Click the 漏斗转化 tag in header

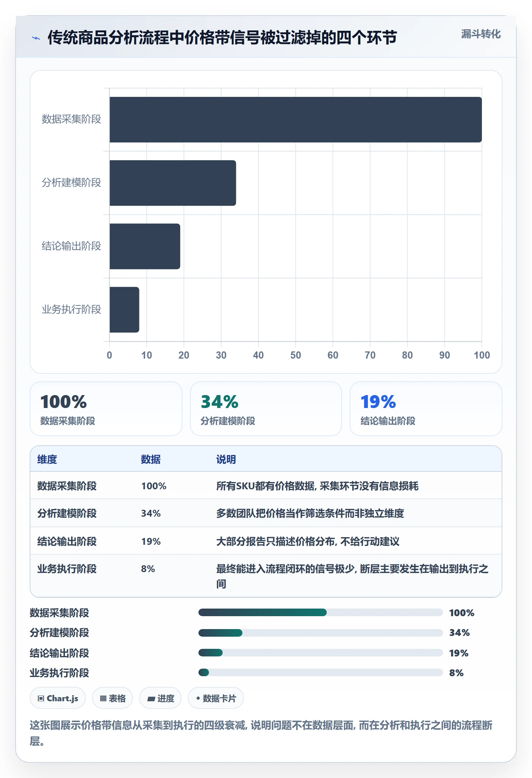481,34
